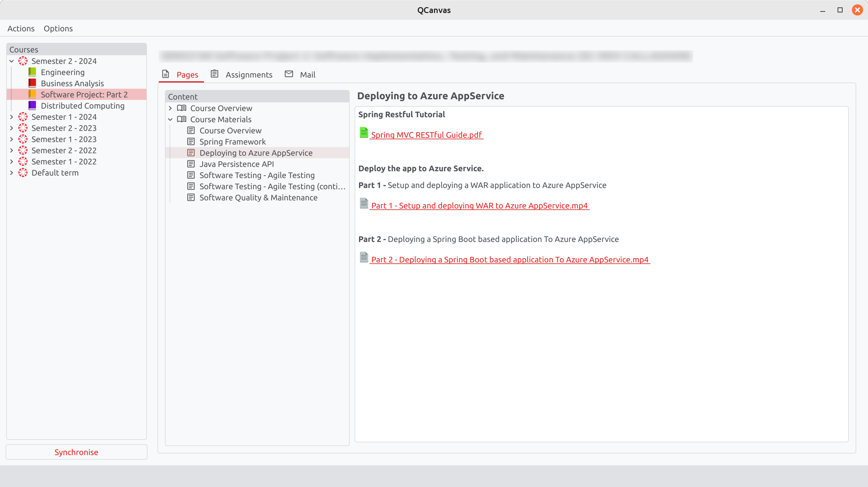Click the Part 1 mp4 file icon
The width and height of the screenshot is (868, 487).
coord(364,203)
